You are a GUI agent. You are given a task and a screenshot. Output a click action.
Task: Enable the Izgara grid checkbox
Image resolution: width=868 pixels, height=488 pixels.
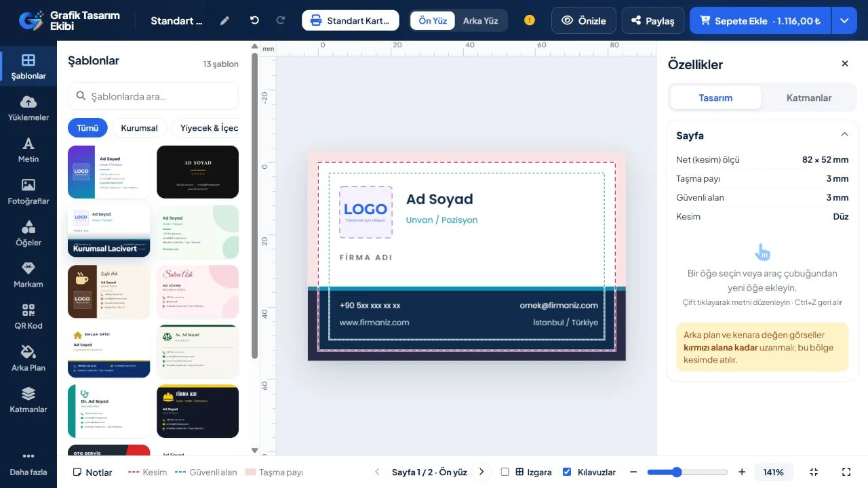click(505, 472)
